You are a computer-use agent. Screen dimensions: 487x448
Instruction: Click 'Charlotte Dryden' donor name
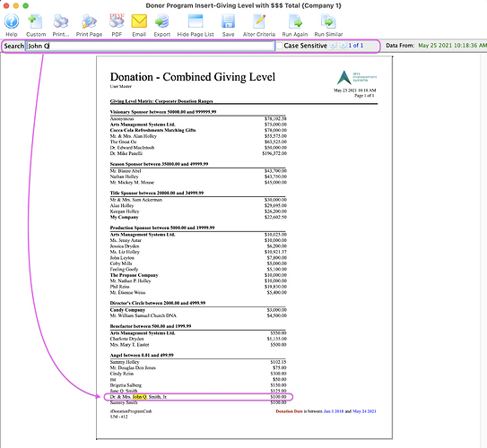pyautogui.click(x=126, y=339)
